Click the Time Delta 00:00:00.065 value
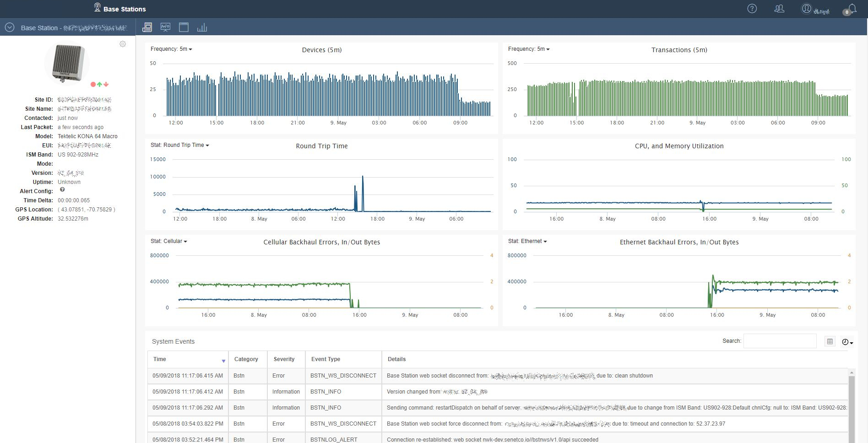Screen dimensions: 868x443 [74, 200]
